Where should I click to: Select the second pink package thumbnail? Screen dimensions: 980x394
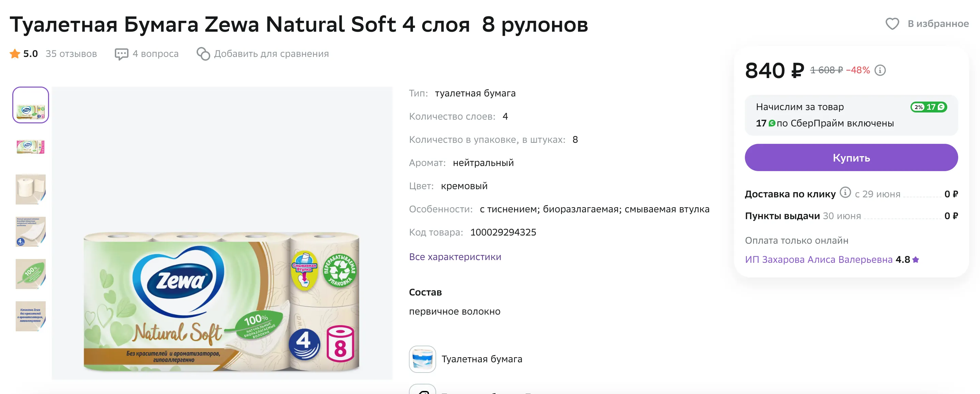click(30, 147)
